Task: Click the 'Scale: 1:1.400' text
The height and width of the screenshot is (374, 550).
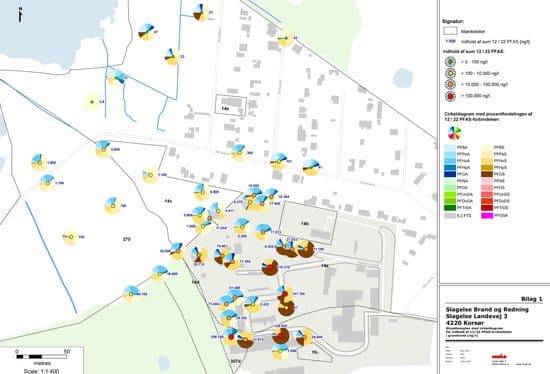Action: tap(41, 371)
